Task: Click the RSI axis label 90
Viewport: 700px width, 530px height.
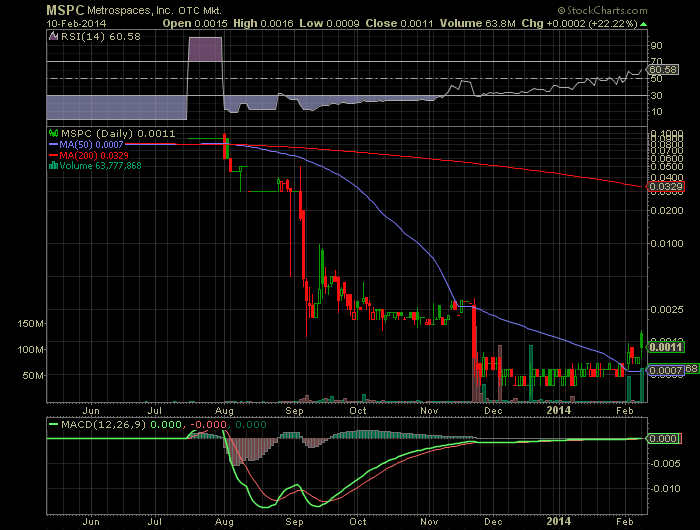Action: [x=657, y=46]
